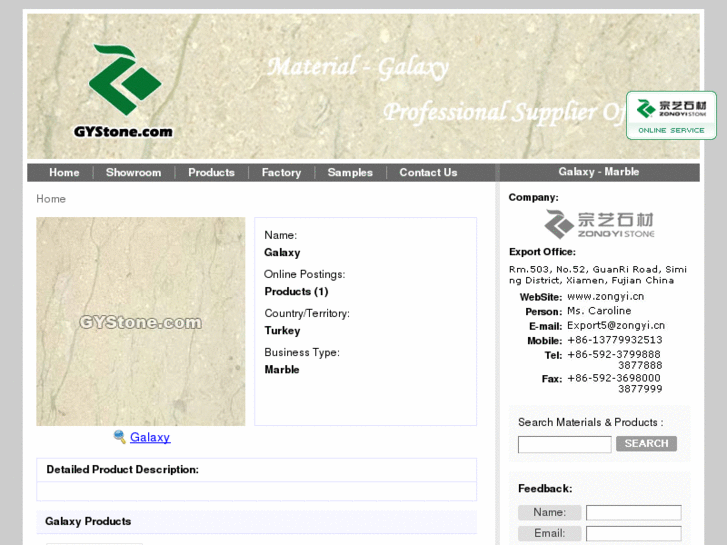Click the Marble business type value
The image size is (727, 545).
(x=281, y=369)
